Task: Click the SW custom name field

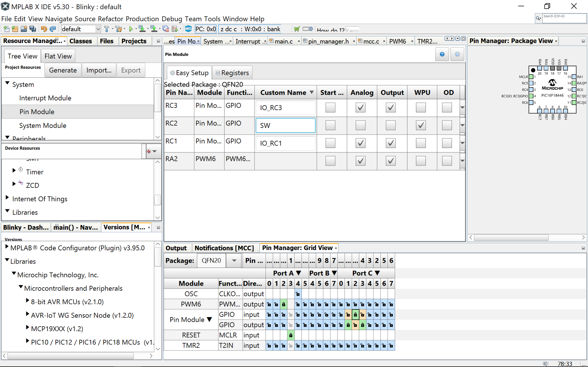Action: (x=286, y=125)
